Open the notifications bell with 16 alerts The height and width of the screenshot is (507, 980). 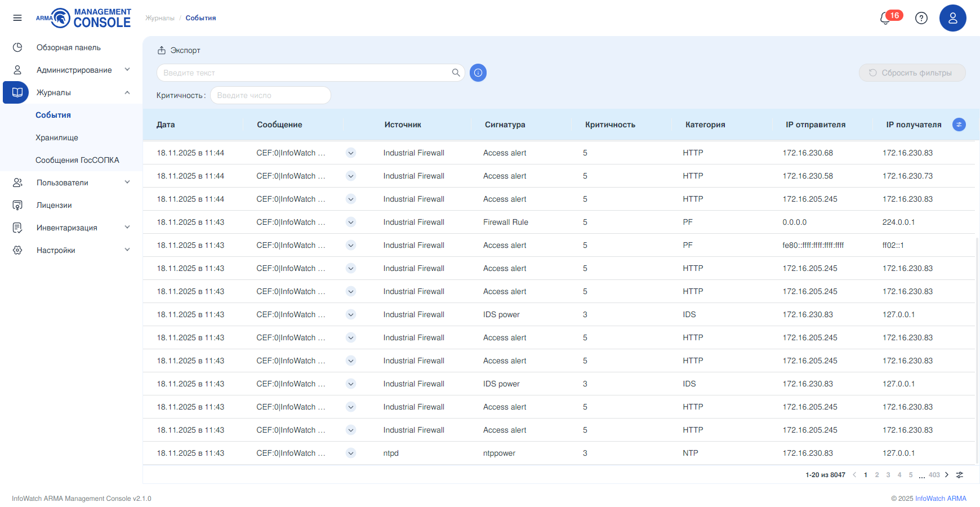point(887,19)
